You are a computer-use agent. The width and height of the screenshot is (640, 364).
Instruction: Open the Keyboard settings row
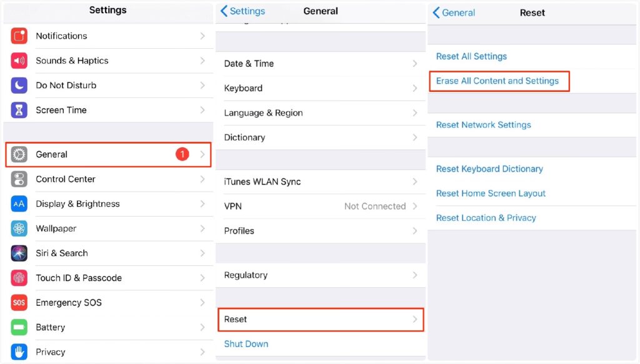point(320,88)
